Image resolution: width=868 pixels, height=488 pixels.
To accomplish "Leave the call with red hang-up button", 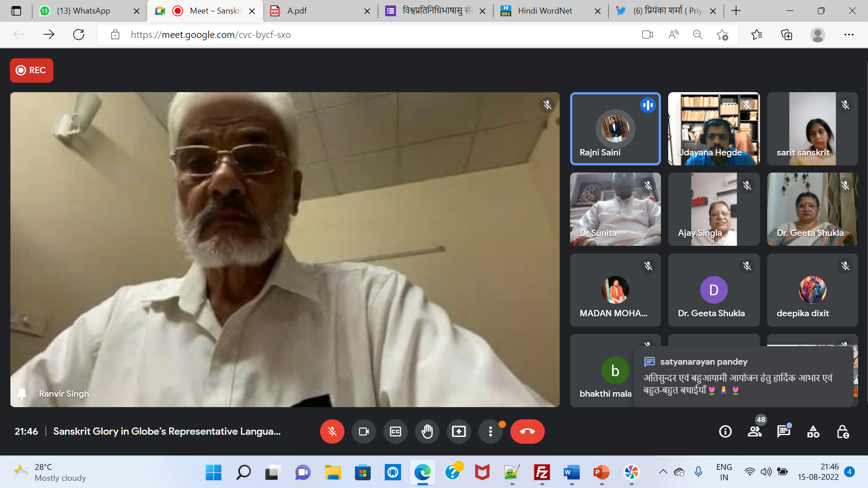I will pyautogui.click(x=527, y=432).
